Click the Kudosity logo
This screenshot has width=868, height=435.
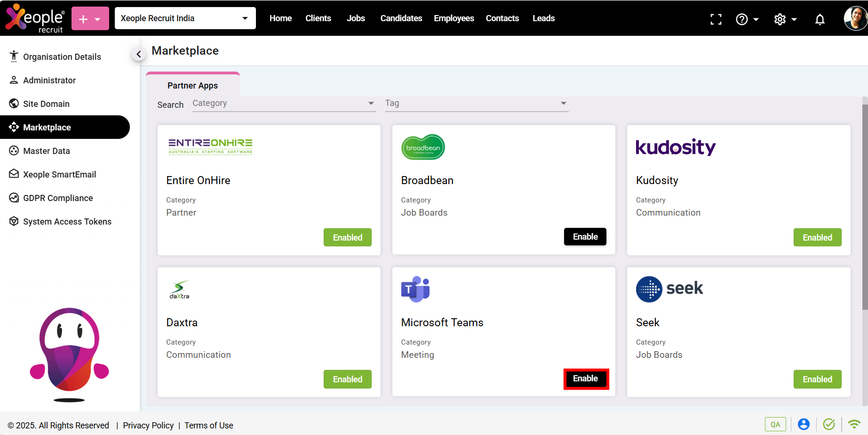coord(676,147)
